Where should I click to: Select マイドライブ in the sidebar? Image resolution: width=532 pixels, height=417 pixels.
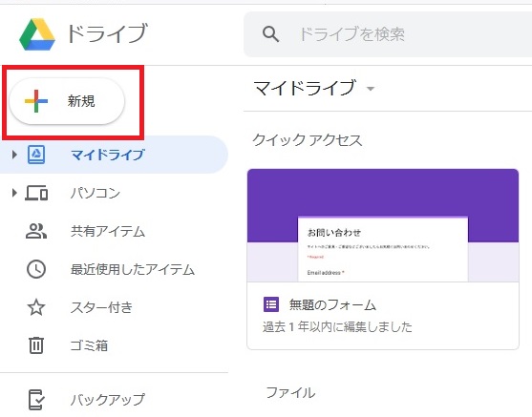pos(114,155)
